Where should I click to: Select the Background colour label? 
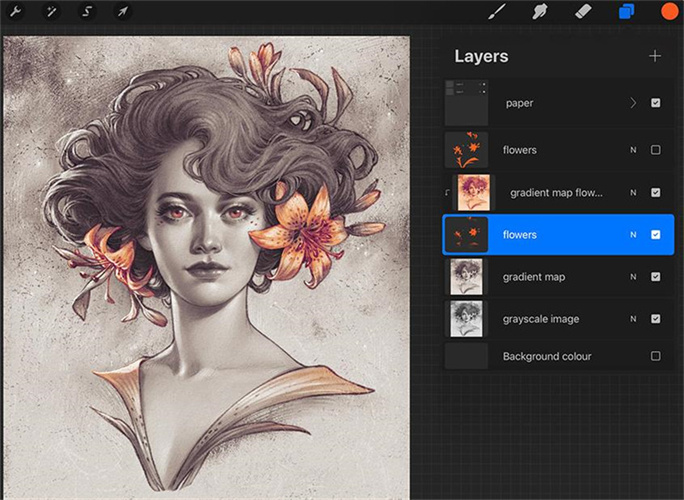tap(547, 356)
